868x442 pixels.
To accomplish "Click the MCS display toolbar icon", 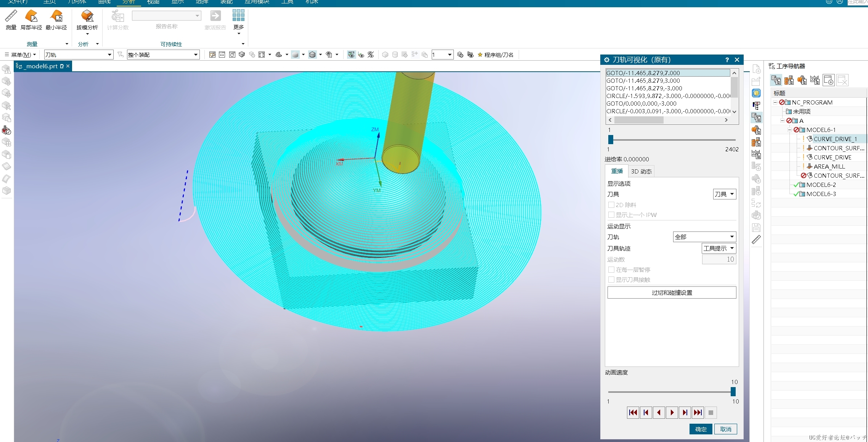I will [351, 55].
